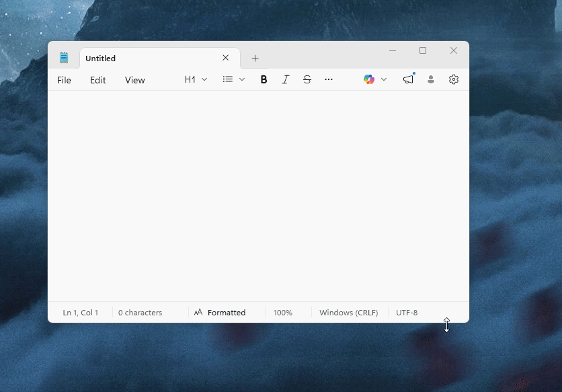
Task: Open Notepad settings
Action: (453, 79)
